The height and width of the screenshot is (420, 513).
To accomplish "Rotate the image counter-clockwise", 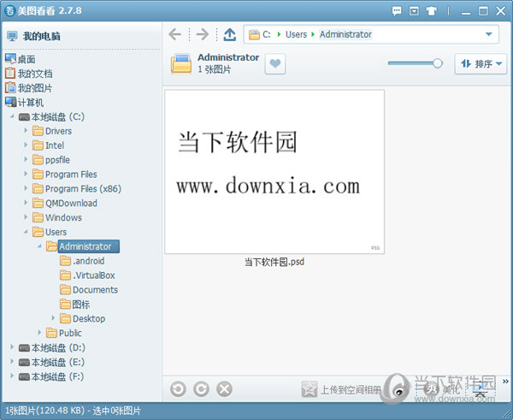I will 178,389.
